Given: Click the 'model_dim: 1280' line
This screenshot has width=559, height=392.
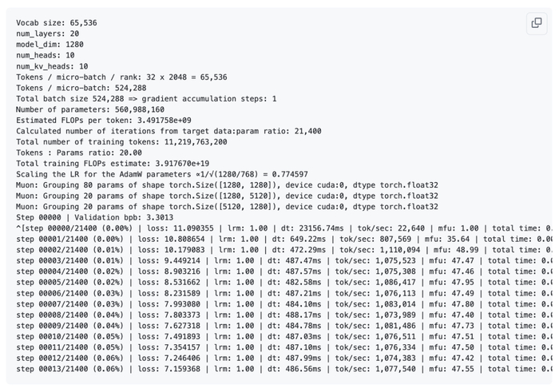Looking at the screenshot, I should (x=49, y=45).
